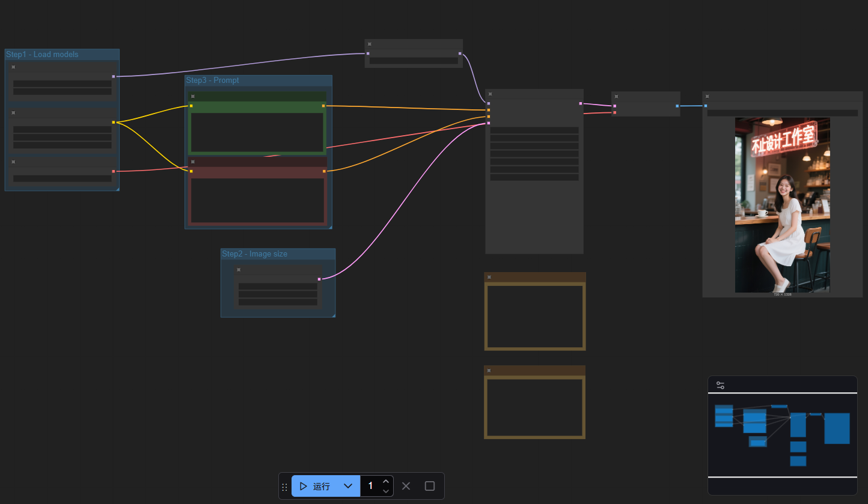This screenshot has height=504, width=868.
Task: Collapse the node inside Step2 - Image size
Action: pyautogui.click(x=239, y=270)
